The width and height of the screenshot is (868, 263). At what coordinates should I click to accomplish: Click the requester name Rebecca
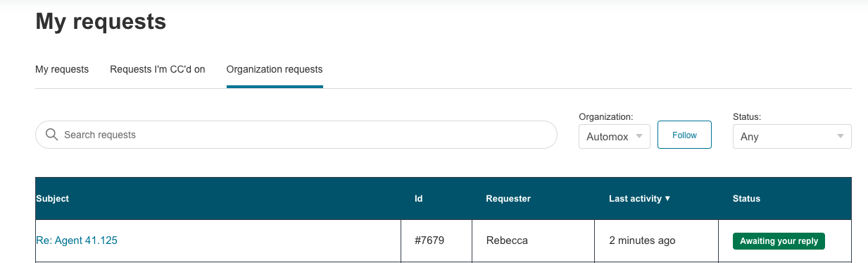coord(507,240)
